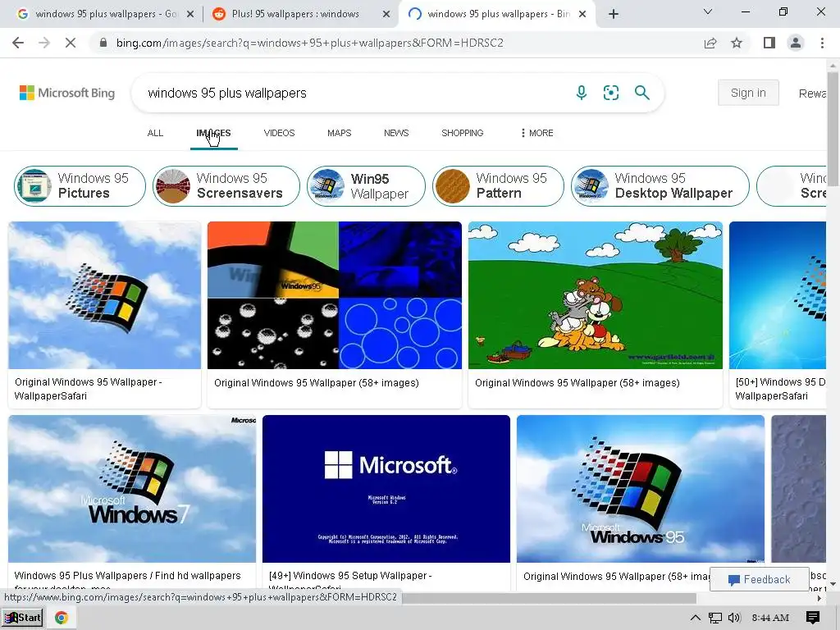Click the visual search camera icon
The width and height of the screenshot is (840, 630).
click(x=610, y=93)
